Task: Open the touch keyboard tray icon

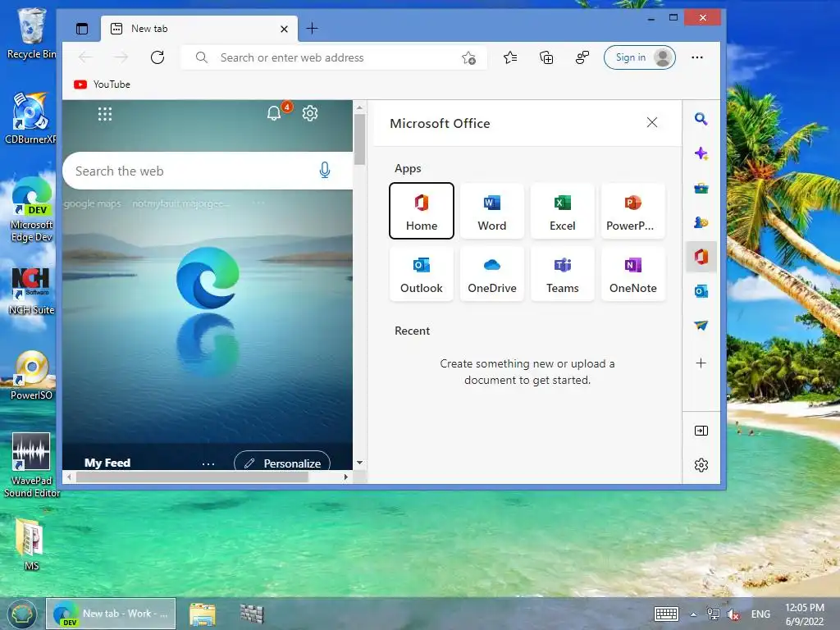Action: click(x=666, y=614)
